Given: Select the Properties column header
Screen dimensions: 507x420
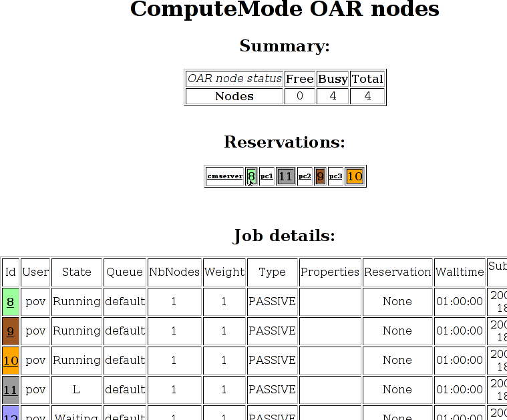Looking at the screenshot, I should 330,272.
